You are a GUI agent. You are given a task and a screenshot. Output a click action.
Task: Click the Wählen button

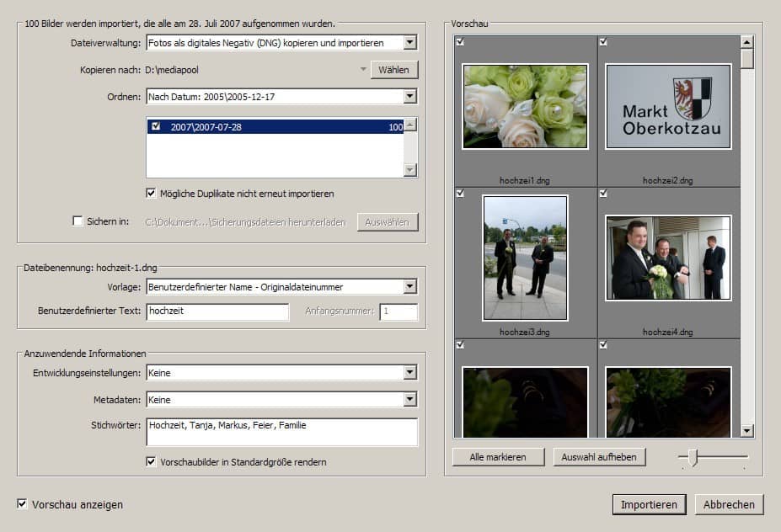pos(393,70)
